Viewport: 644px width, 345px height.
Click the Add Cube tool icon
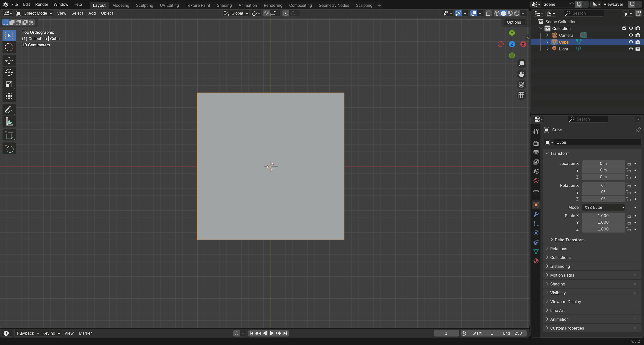(9, 135)
